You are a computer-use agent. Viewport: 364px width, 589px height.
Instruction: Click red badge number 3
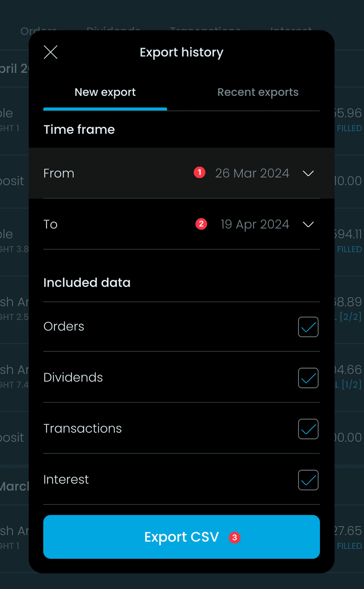point(234,537)
